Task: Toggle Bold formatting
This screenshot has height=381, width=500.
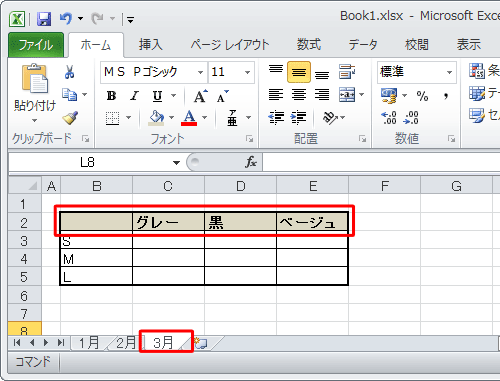Action: click(111, 96)
